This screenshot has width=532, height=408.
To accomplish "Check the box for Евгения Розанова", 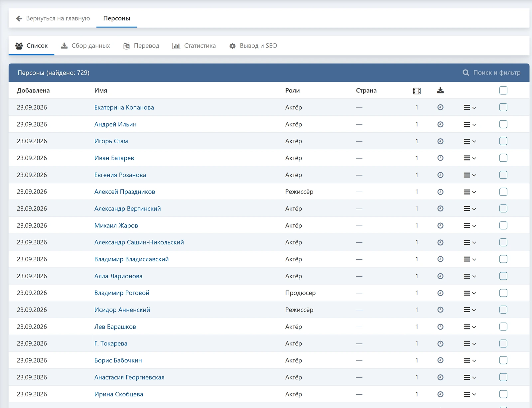I will [503, 175].
